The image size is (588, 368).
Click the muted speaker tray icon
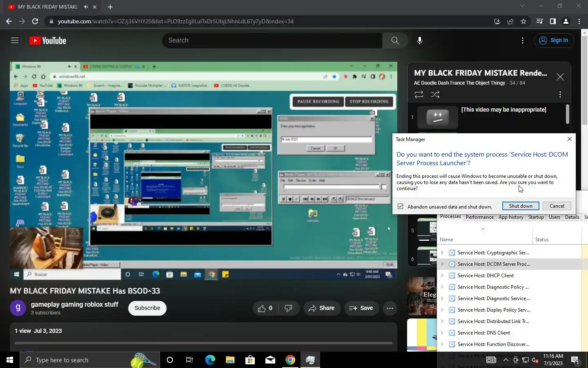coord(535,360)
